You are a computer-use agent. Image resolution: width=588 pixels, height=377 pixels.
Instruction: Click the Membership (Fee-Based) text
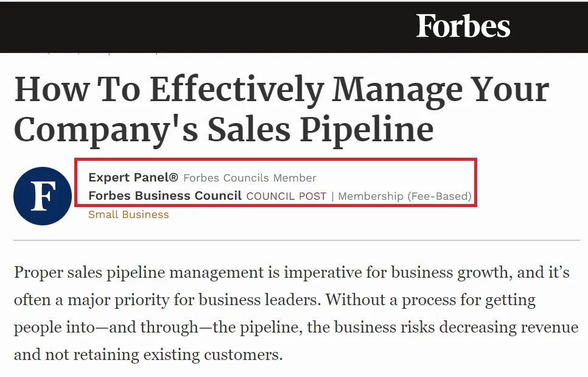point(405,196)
